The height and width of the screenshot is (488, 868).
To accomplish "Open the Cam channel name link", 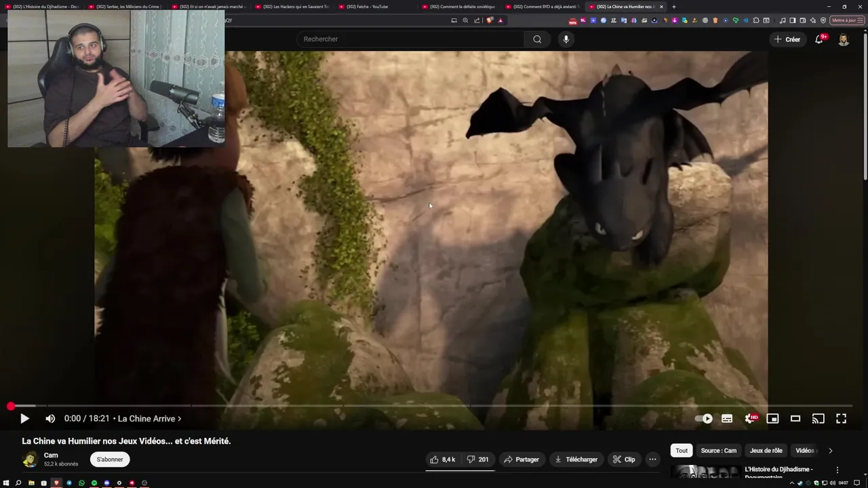I will (51, 455).
